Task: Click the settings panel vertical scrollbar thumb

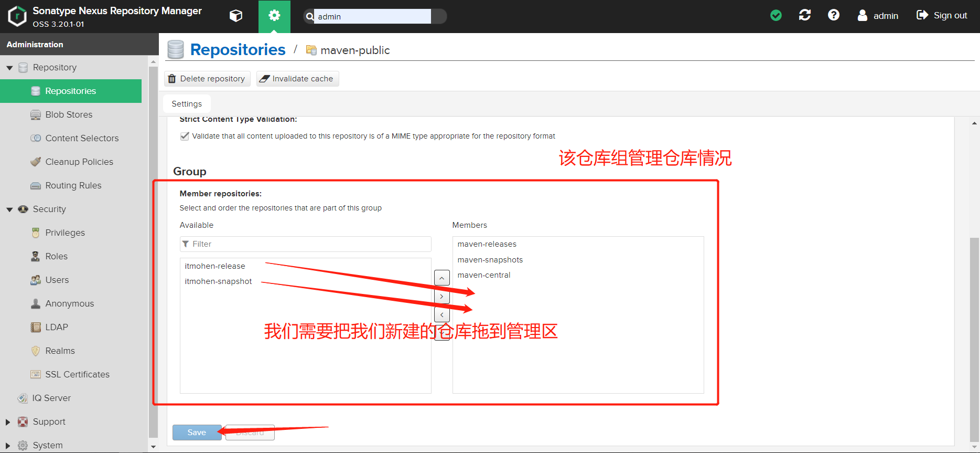Action: 974,340
